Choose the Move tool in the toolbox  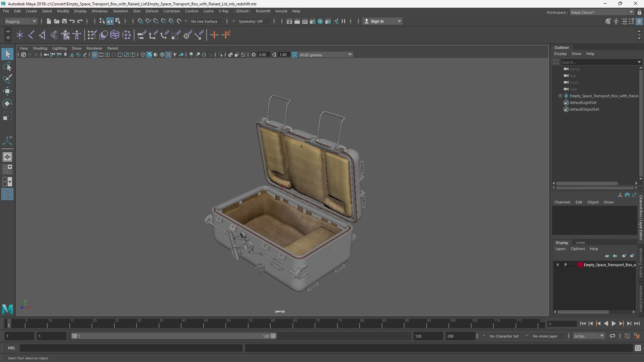point(7,91)
